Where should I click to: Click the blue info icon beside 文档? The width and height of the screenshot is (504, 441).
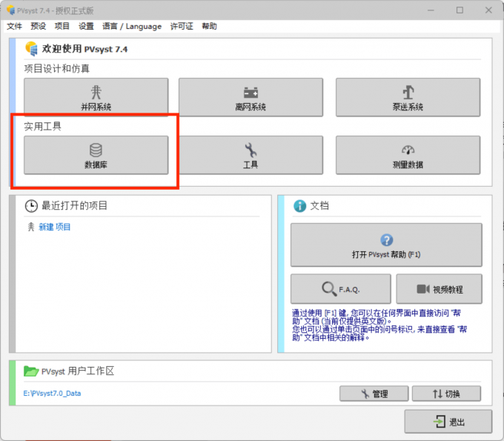coord(299,206)
